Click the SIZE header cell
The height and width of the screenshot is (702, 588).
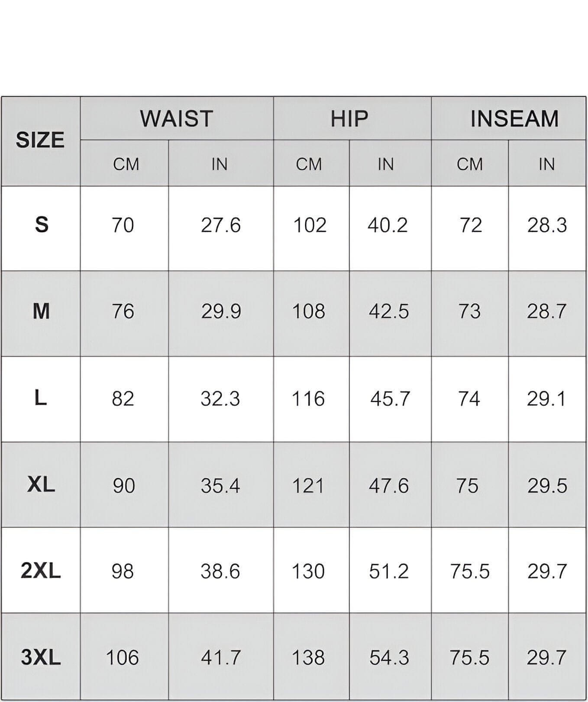click(x=40, y=140)
